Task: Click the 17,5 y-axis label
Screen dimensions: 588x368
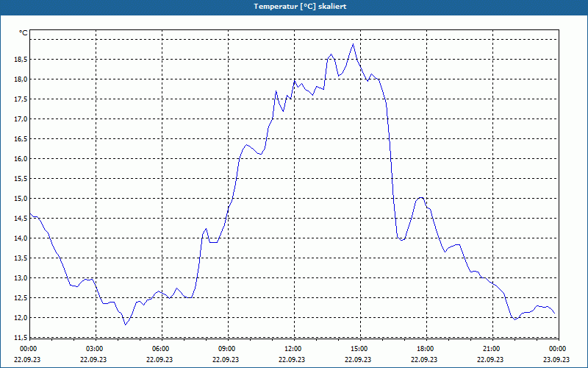Action: click(x=20, y=99)
